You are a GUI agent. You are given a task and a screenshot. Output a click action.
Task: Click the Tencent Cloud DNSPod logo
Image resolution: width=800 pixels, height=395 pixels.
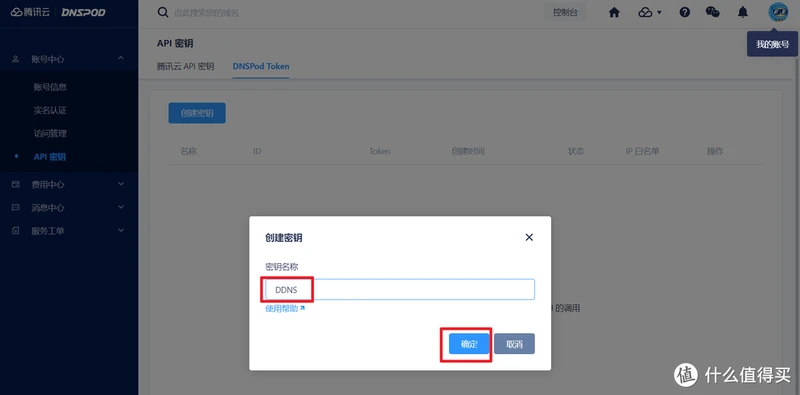point(58,12)
